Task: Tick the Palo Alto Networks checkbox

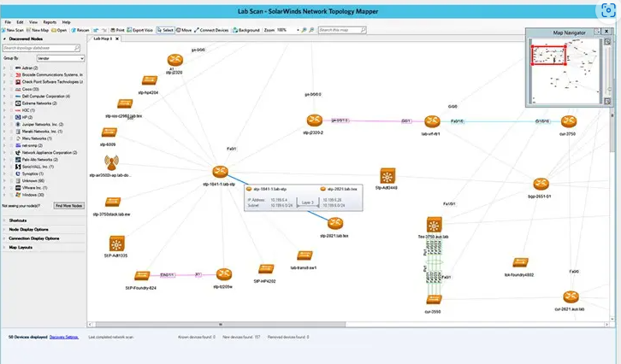Action: click(11, 160)
